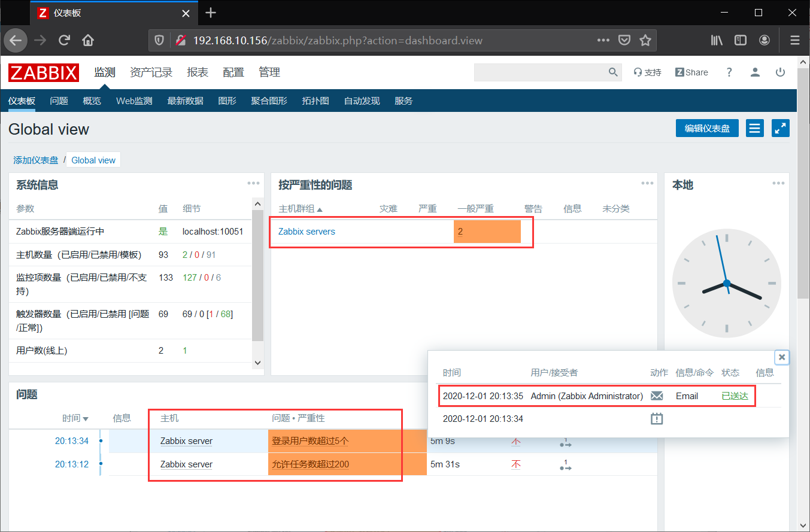This screenshot has height=532, width=810.
Task: Click the orange cell showing 2 problems
Action: [487, 232]
